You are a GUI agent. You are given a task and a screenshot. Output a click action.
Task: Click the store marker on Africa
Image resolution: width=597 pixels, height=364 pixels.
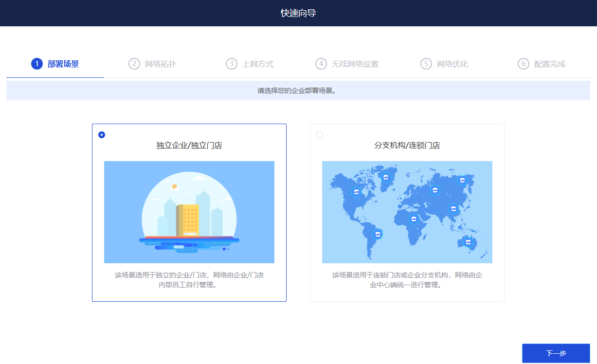click(x=414, y=219)
